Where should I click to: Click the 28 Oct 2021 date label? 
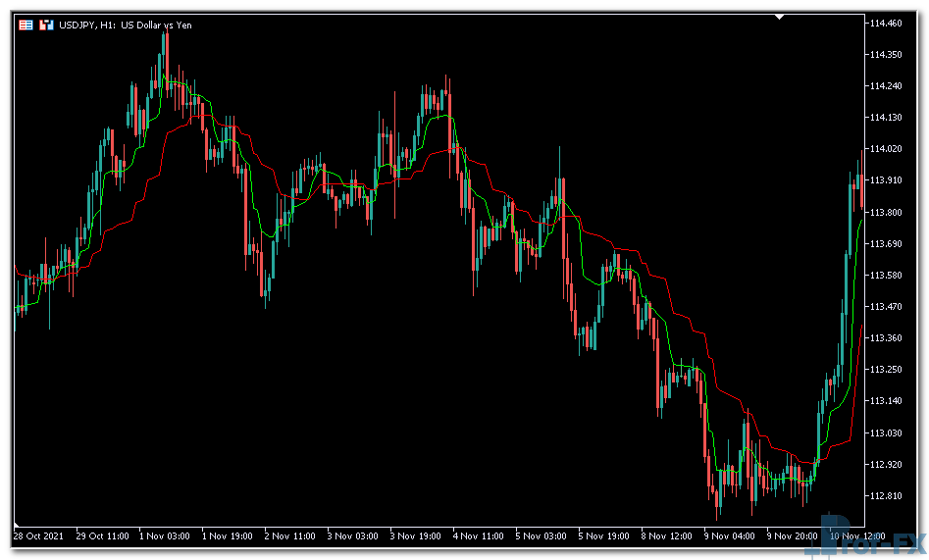pos(40,535)
